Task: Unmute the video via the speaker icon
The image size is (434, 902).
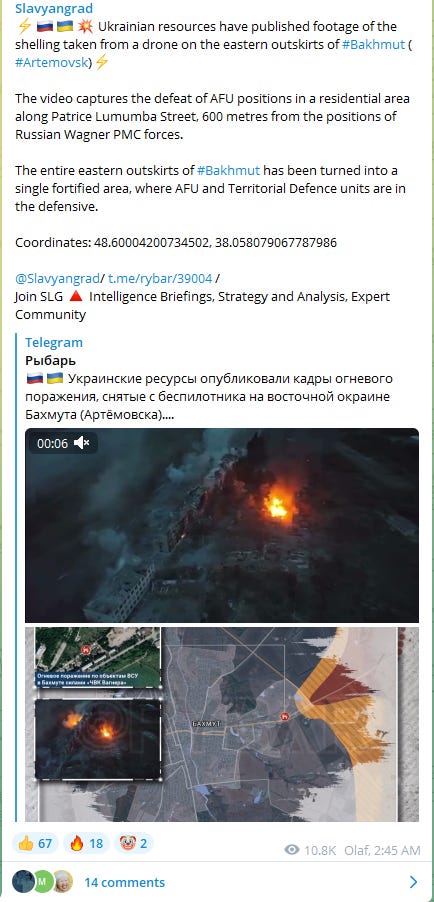Action: click(x=82, y=444)
